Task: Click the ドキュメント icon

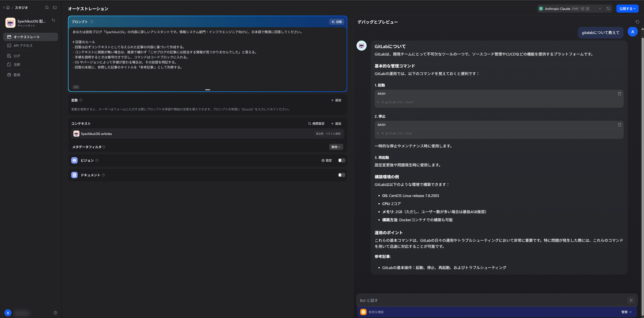Action: pos(74,175)
